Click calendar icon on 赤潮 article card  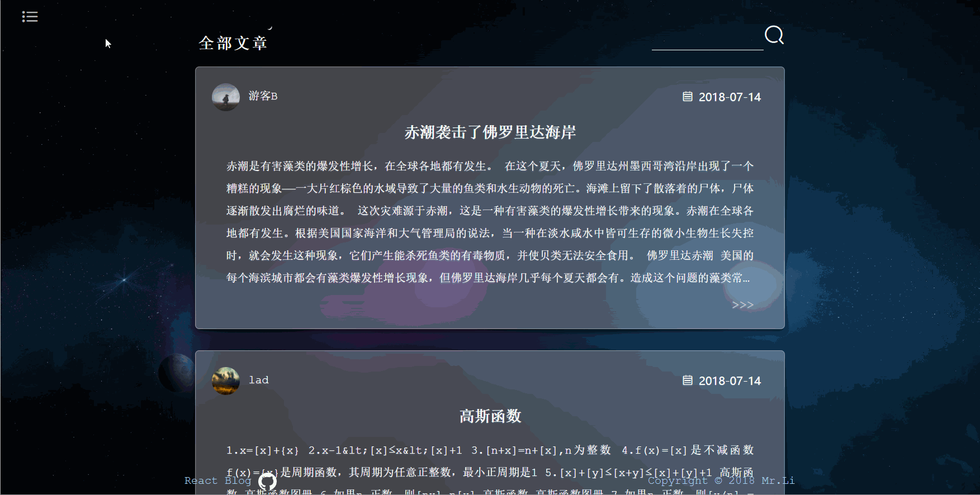pyautogui.click(x=688, y=97)
